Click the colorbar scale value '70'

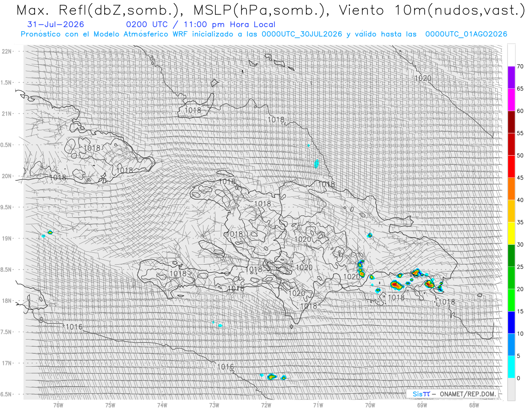click(x=520, y=67)
